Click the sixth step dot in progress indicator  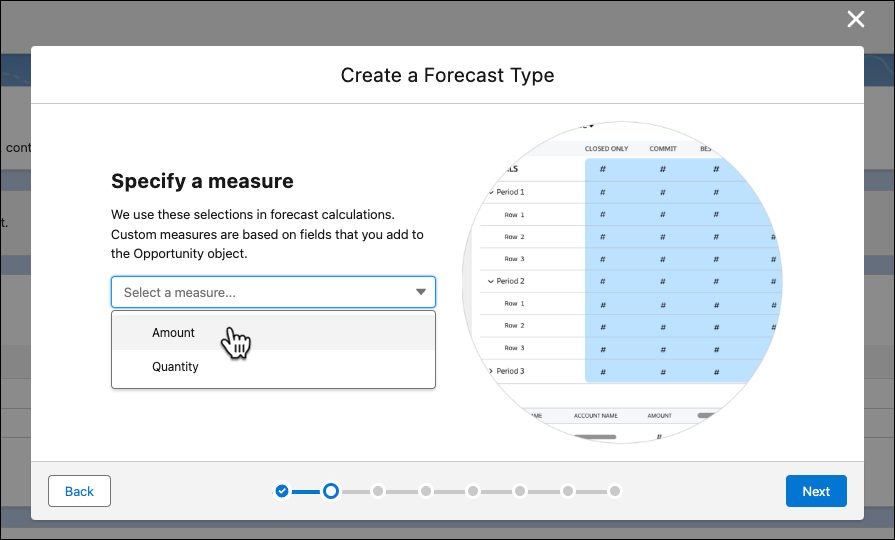tap(520, 491)
